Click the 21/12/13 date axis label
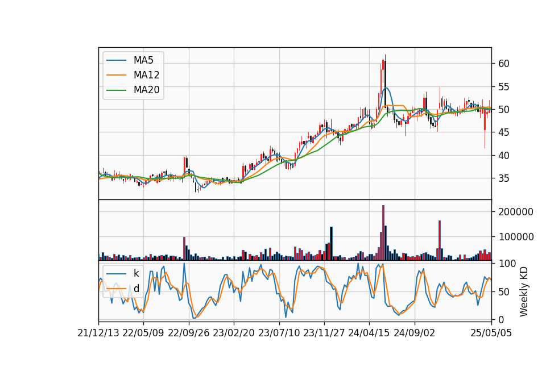 tap(98, 333)
